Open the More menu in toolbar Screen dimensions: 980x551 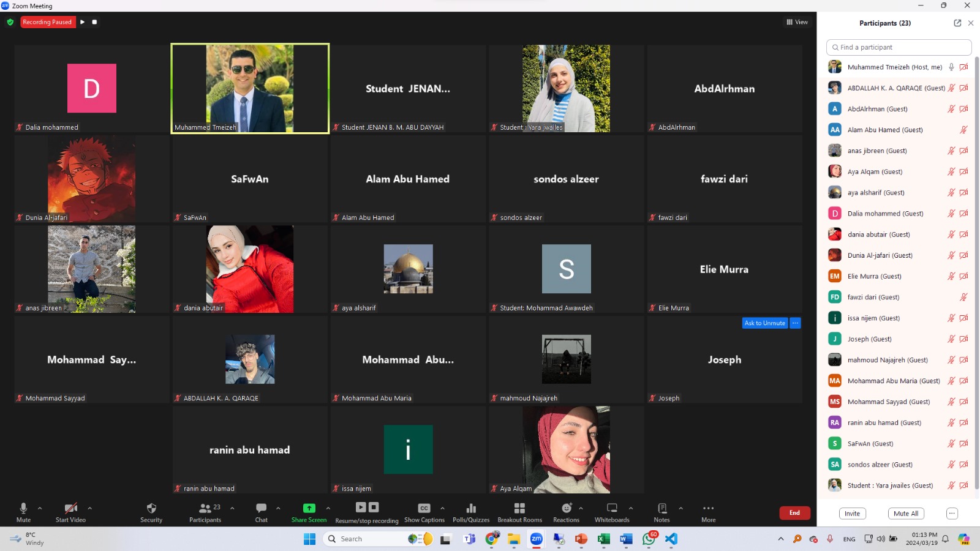[708, 508]
